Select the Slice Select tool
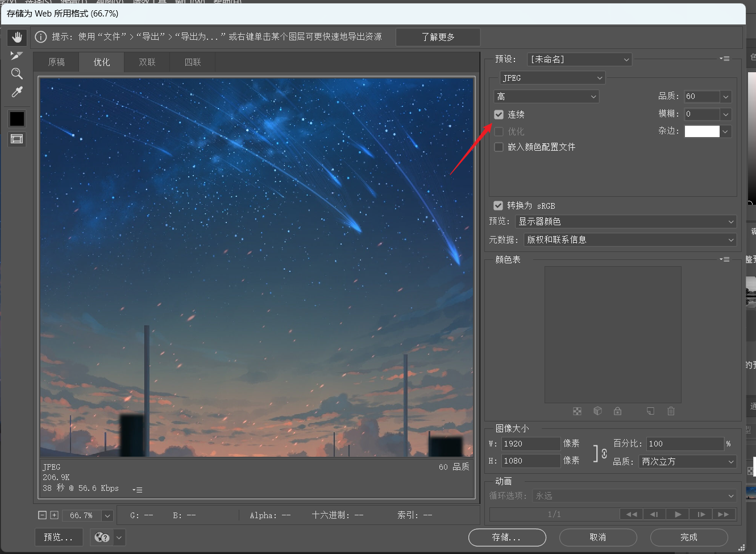Viewport: 756px width, 554px height. 17,56
